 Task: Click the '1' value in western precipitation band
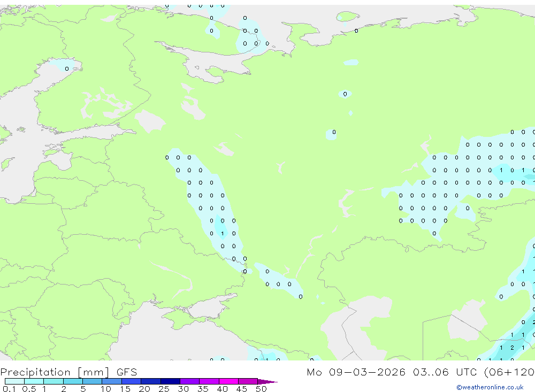223,234
